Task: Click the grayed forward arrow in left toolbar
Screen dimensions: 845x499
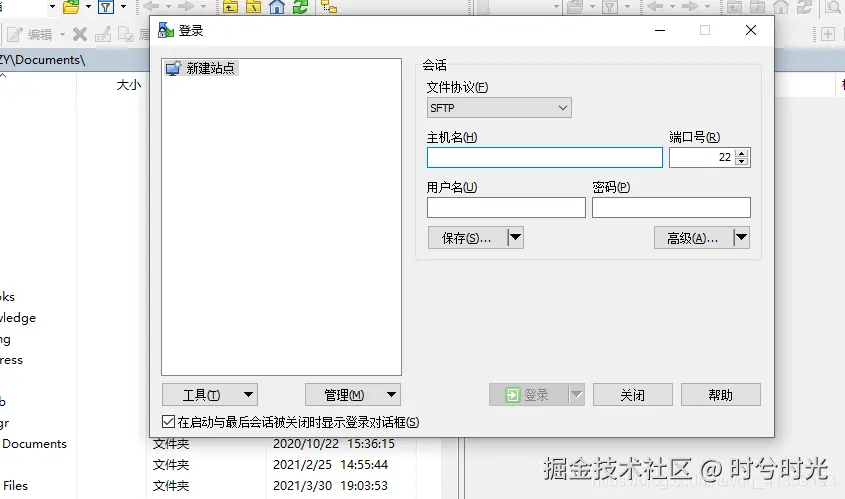Action: [x=186, y=6]
